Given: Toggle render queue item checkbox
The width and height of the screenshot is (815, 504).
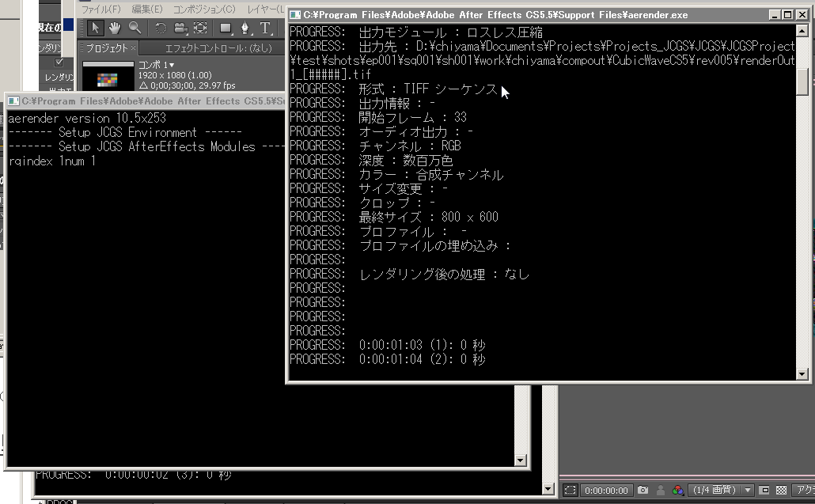Looking at the screenshot, I should 59,63.
